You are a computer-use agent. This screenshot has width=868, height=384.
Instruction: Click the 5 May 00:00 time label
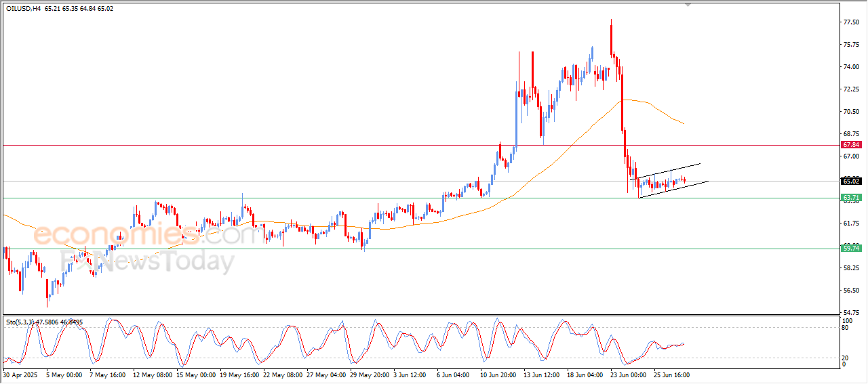tap(64, 374)
